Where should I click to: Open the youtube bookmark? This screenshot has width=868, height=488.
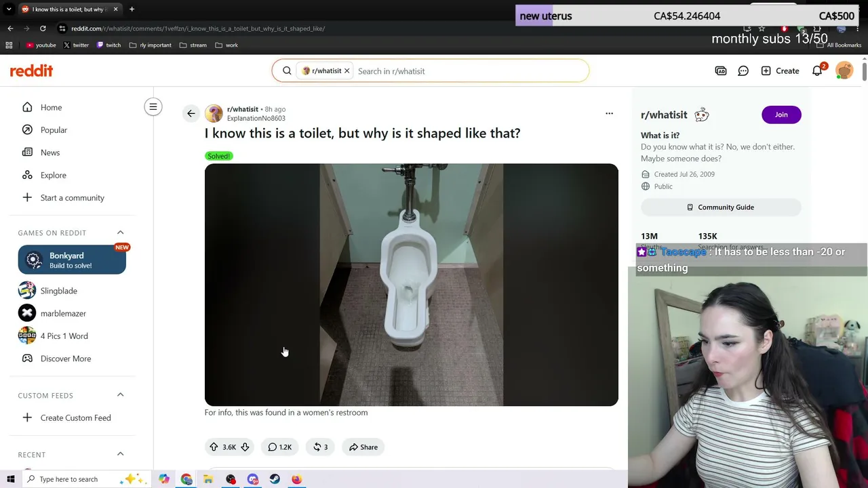[41, 45]
